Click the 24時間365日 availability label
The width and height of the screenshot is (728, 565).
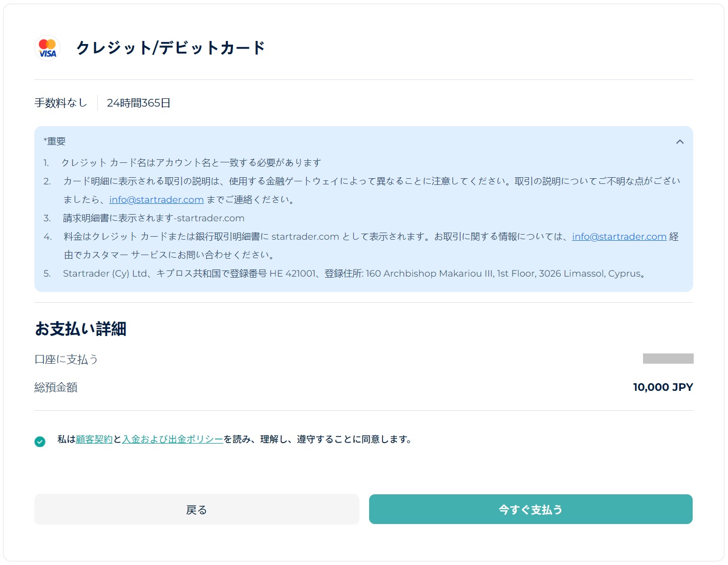pos(138,103)
